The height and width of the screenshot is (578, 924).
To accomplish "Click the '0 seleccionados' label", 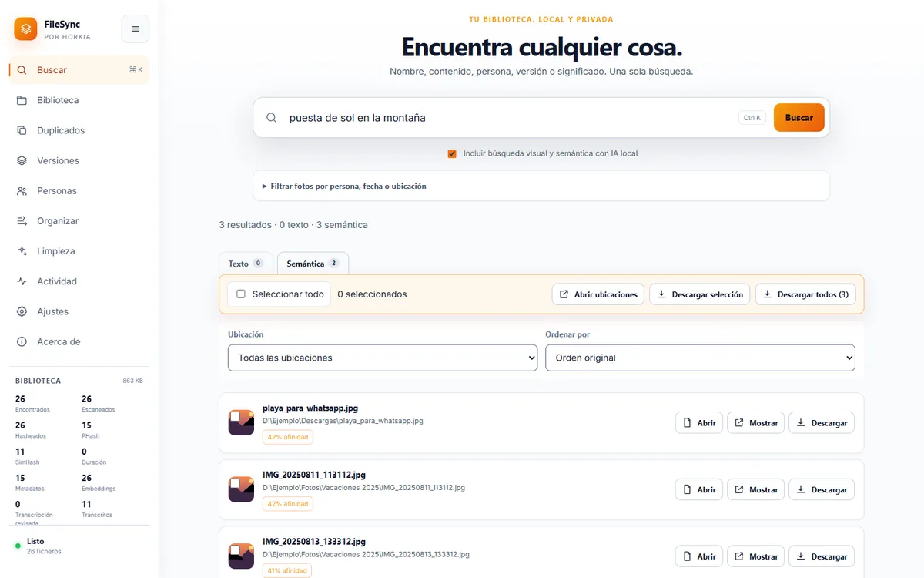I will pyautogui.click(x=372, y=294).
